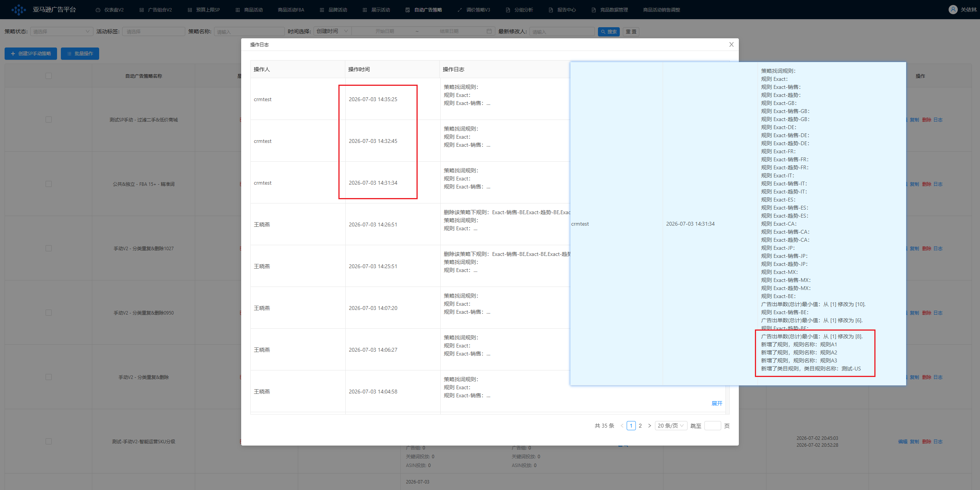The height and width of the screenshot is (490, 980).
Task: Open 广告组合V2 menu
Action: [156, 10]
